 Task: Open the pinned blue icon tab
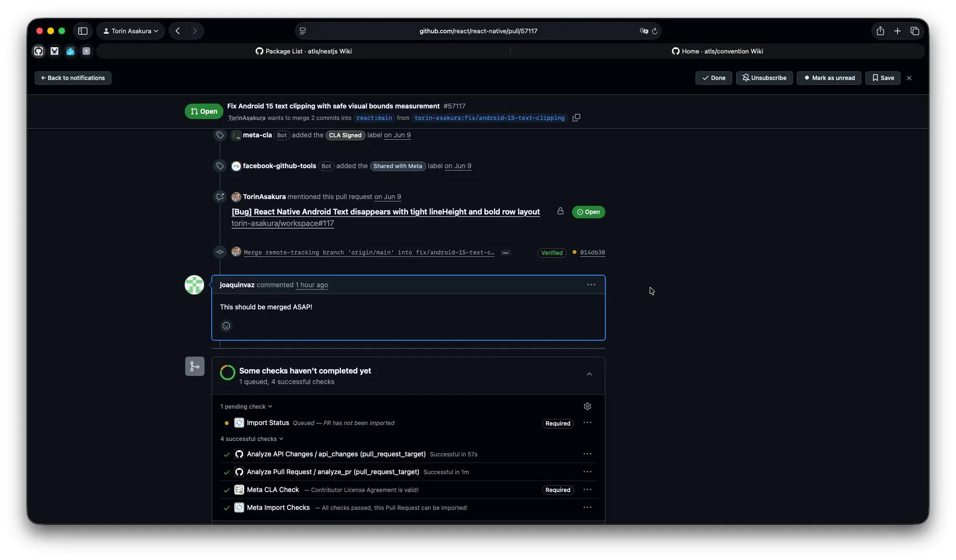70,51
